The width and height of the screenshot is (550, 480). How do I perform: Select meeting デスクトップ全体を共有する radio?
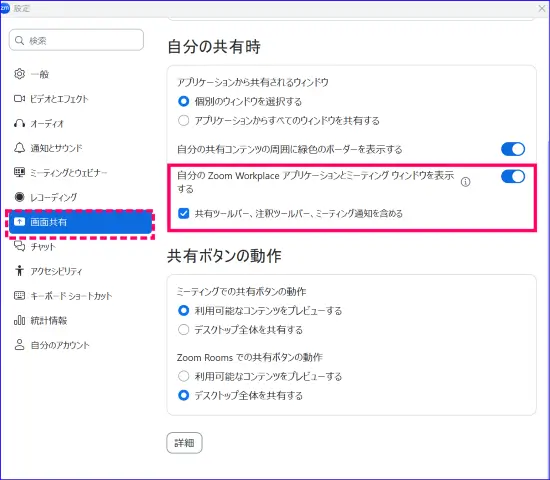183,329
